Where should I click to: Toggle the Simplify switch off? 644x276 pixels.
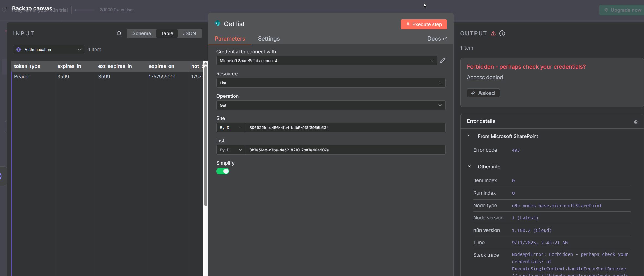(x=223, y=171)
